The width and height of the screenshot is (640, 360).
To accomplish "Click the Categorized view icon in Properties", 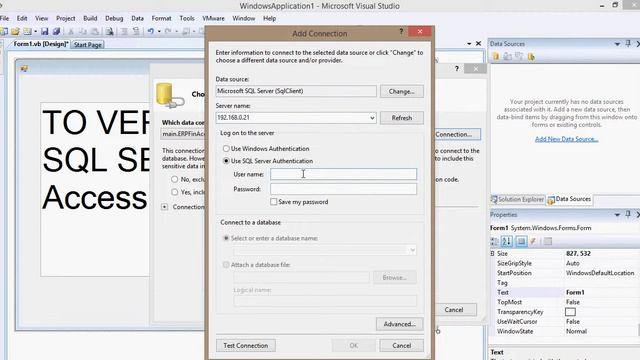I will pos(494,241).
